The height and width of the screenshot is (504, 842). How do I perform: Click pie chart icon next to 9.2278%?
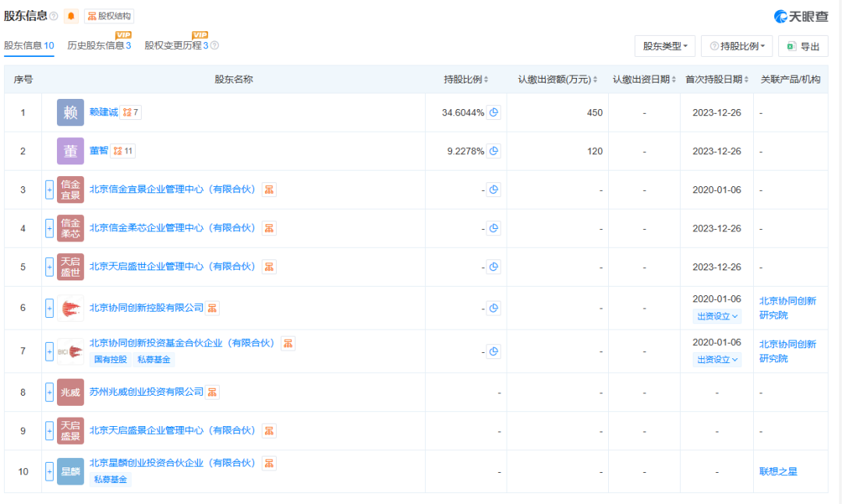tap(494, 151)
